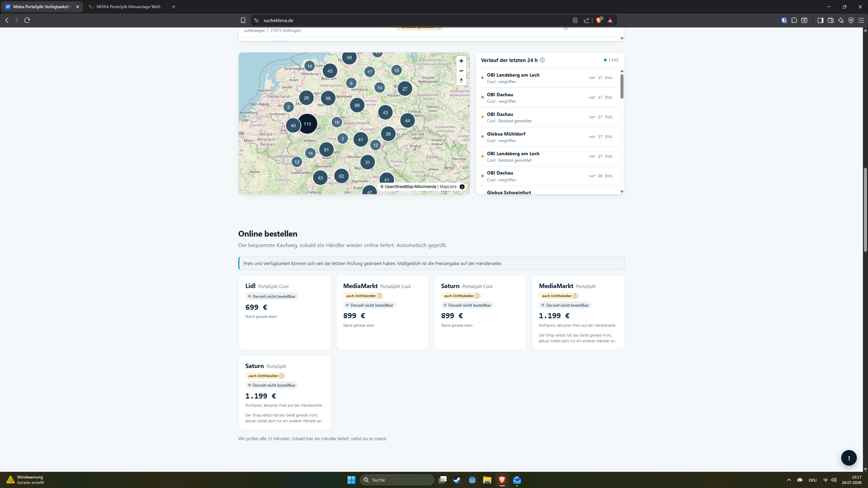Open a new browser tab
Viewport: 868px width, 488px height.
pos(174,7)
